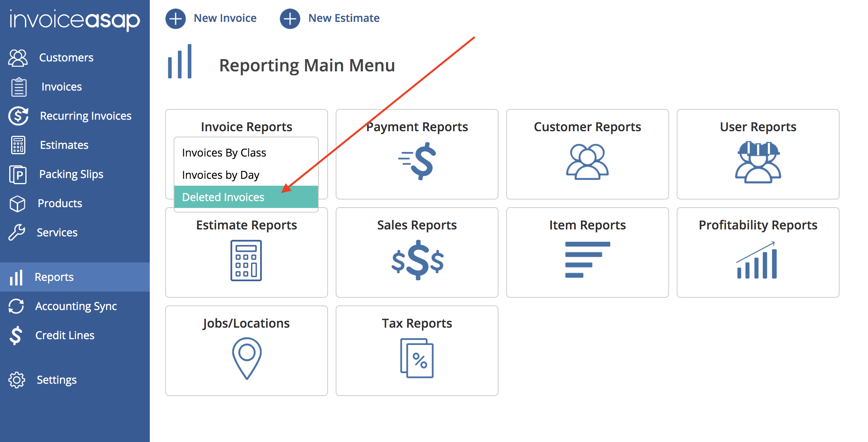Click the Invoice Reports heading
This screenshot has width=868, height=442.
coord(247,127)
